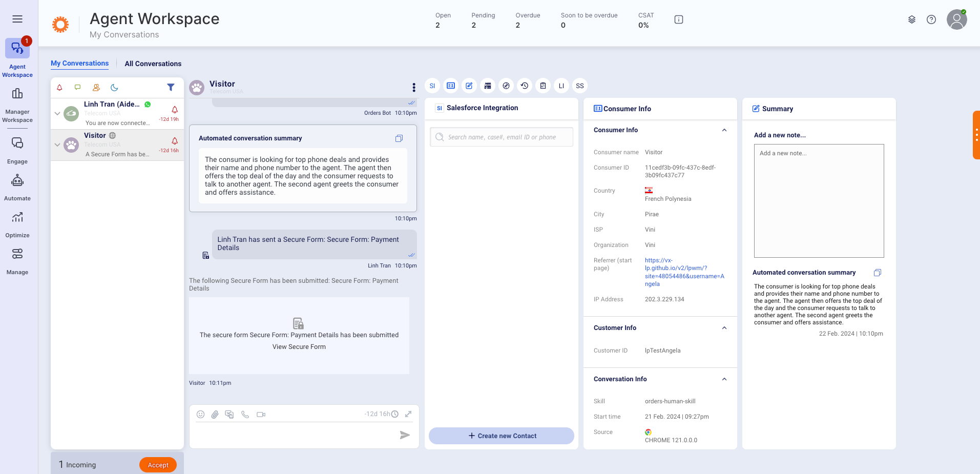Toggle the chat bubble conversation filter

[77, 88]
